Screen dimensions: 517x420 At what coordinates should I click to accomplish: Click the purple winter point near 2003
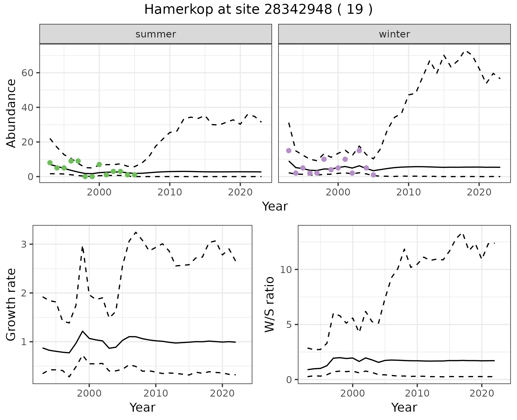pyautogui.click(x=359, y=150)
